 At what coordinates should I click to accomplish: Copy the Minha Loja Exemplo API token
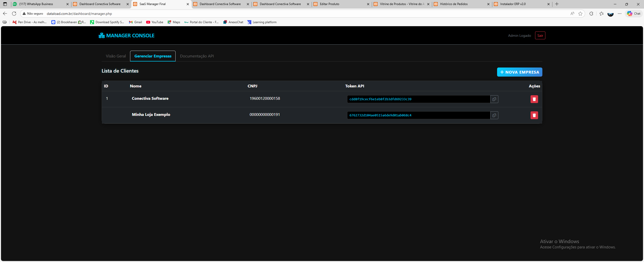pos(494,115)
